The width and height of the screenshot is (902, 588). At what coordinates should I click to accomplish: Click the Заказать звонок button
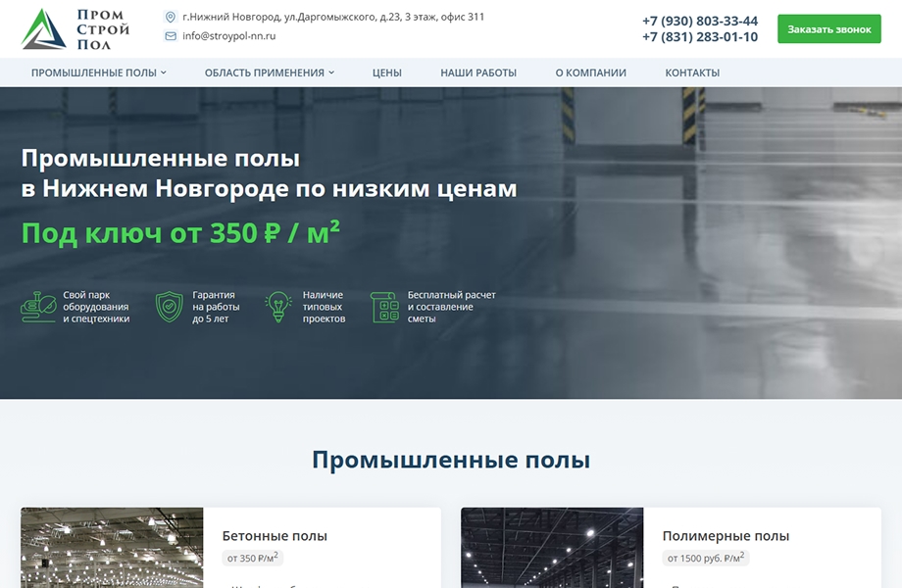click(828, 29)
